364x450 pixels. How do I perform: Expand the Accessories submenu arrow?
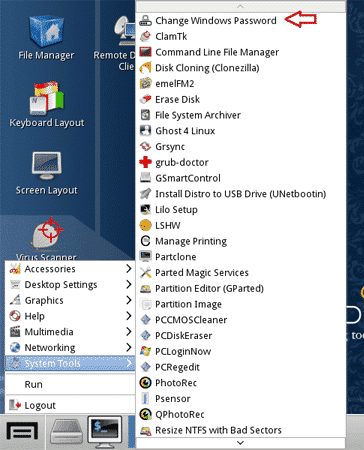click(x=129, y=269)
